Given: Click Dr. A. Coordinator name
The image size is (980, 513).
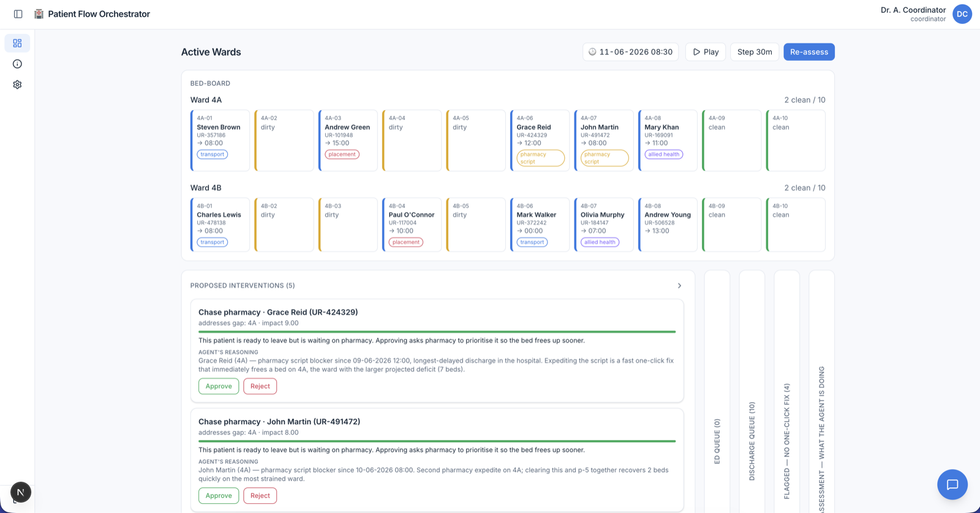Looking at the screenshot, I should 913,10.
